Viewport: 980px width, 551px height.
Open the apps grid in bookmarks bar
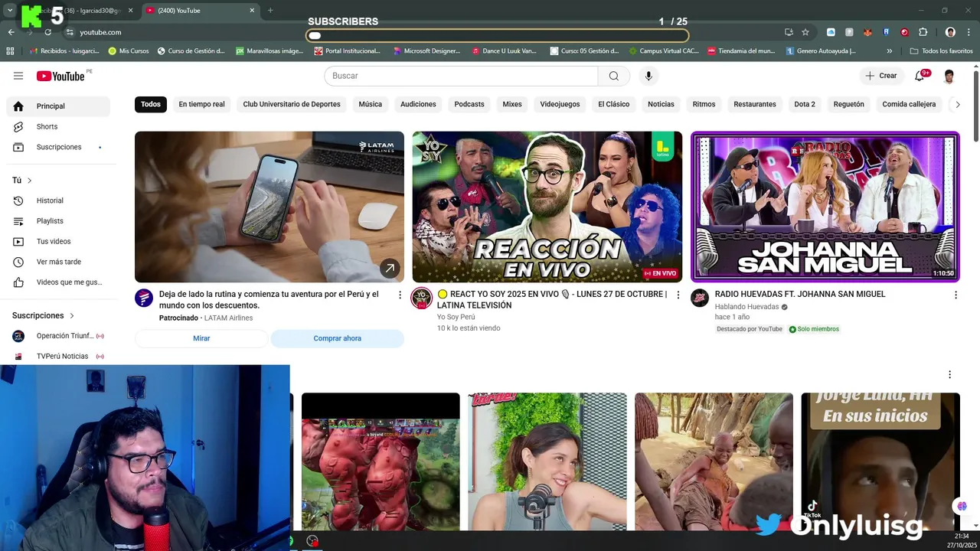pos(10,51)
